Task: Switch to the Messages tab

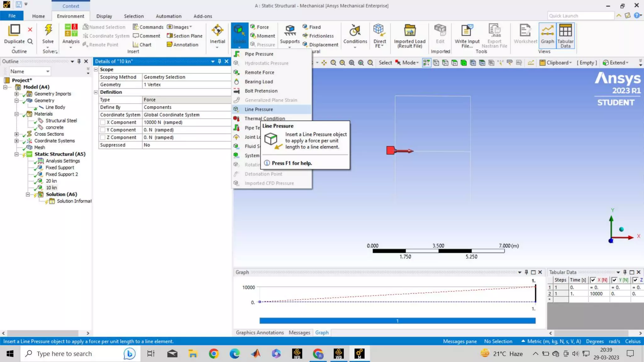Action: [299, 332]
